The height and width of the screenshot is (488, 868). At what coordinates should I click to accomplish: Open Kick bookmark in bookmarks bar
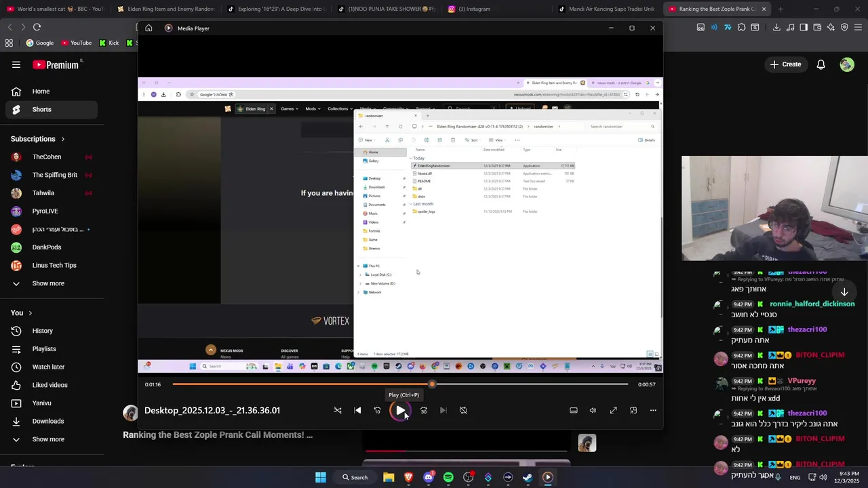(109, 43)
